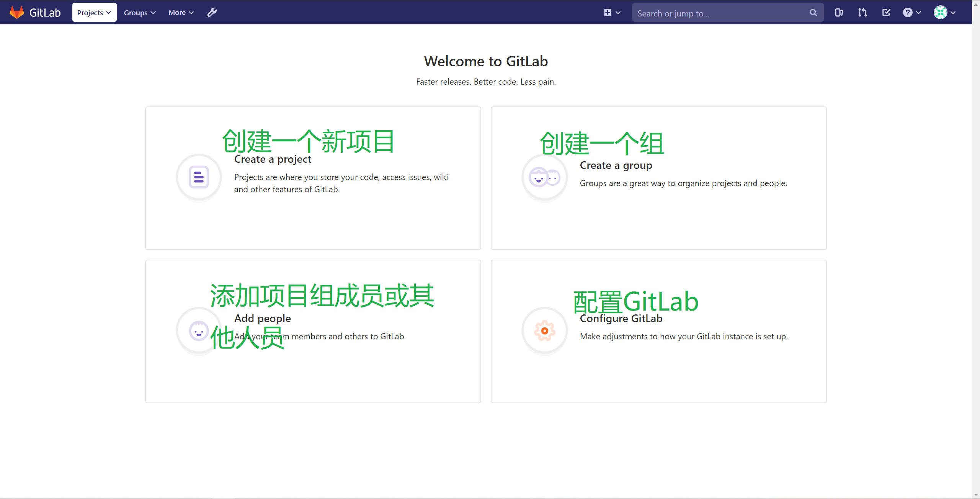Click the project document icon
Viewport: 980px width, 499px height.
click(x=199, y=177)
